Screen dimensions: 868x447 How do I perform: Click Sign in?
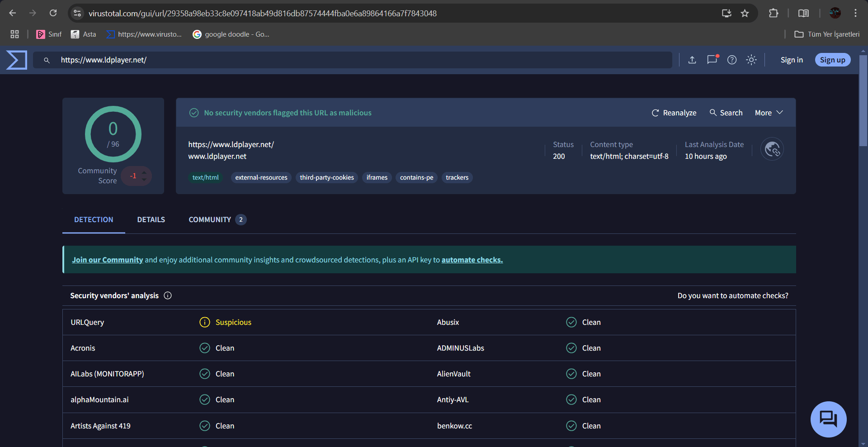tap(792, 60)
